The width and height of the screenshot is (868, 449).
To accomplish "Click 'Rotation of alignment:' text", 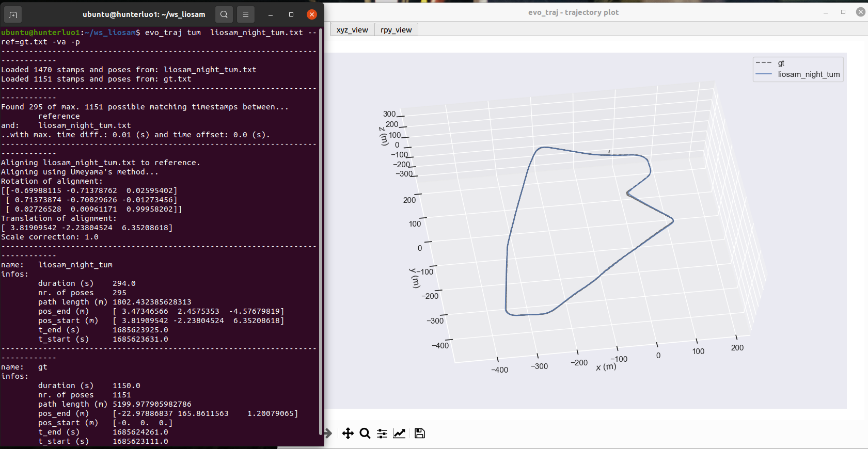I will pos(52,181).
